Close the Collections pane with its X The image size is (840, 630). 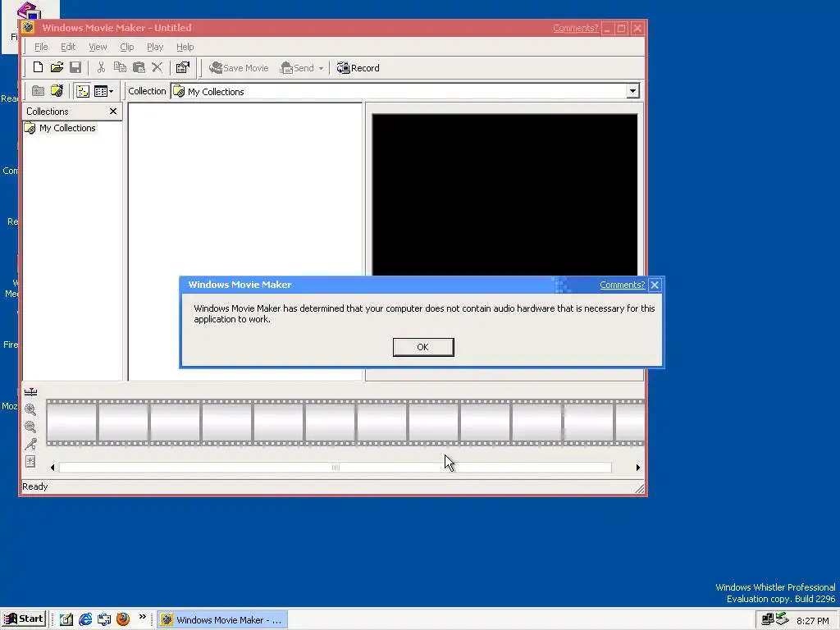coord(113,112)
